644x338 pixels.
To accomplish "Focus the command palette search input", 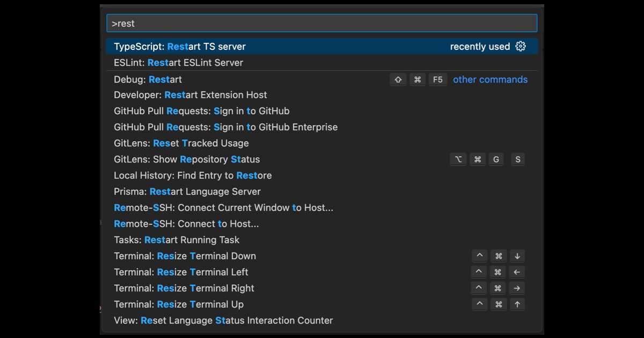I will click(322, 23).
